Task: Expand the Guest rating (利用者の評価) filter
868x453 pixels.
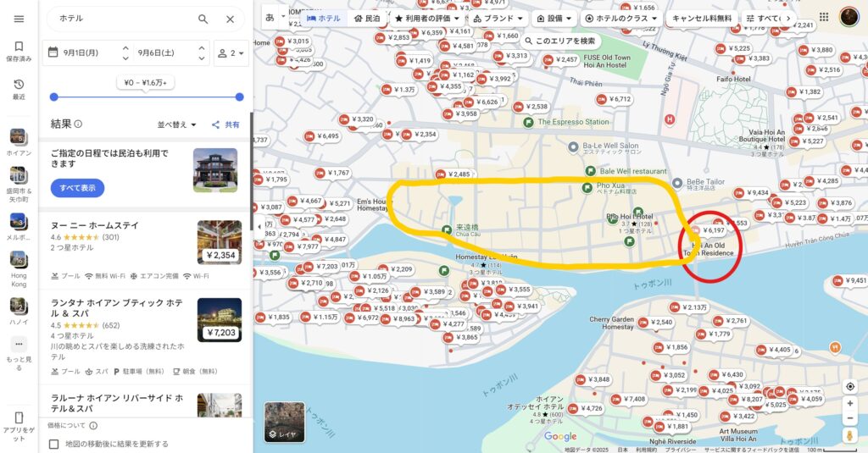Action: pos(427,19)
